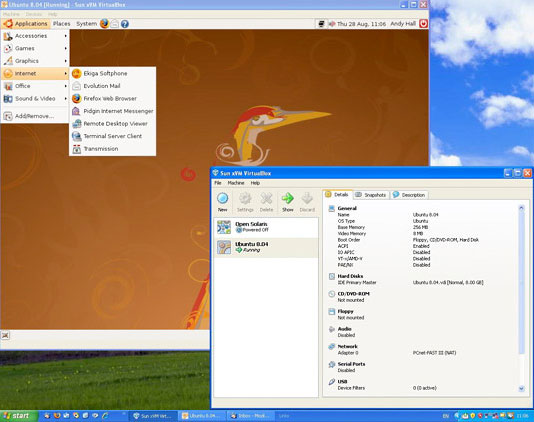Click the Andy Hall user name

click(x=403, y=24)
